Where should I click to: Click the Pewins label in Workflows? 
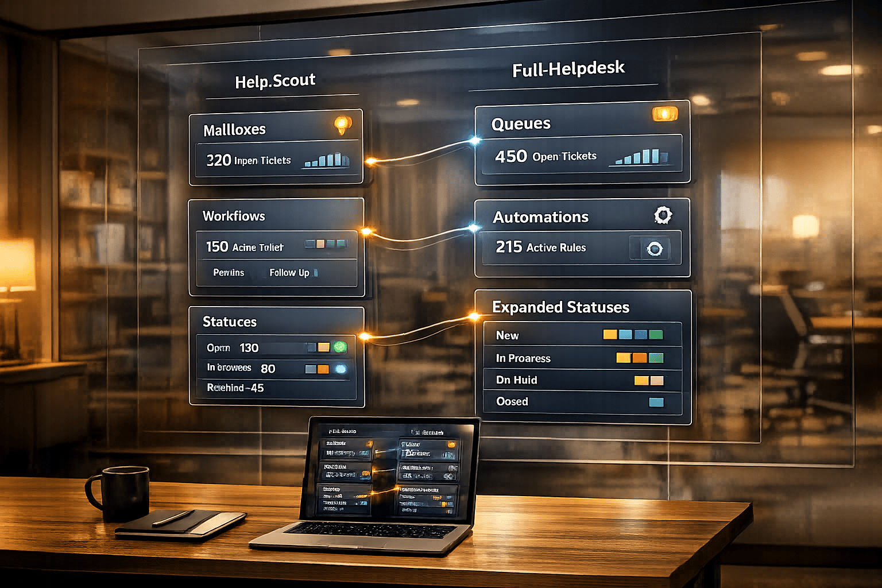tap(229, 273)
